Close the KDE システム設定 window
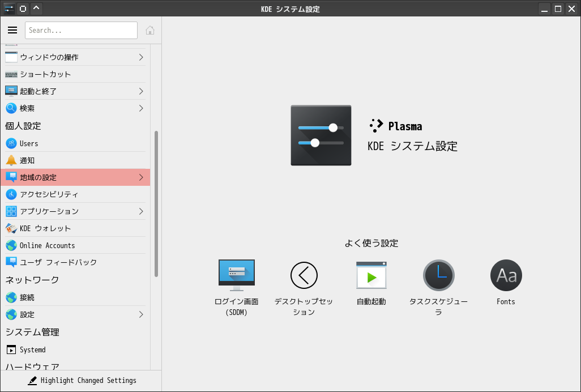This screenshot has width=581, height=392. (572, 8)
